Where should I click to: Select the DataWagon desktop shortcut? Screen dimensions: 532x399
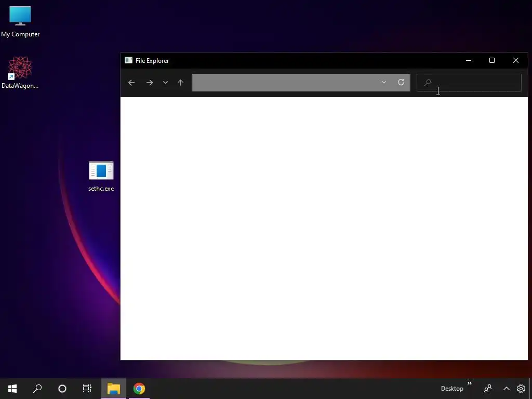(20, 72)
